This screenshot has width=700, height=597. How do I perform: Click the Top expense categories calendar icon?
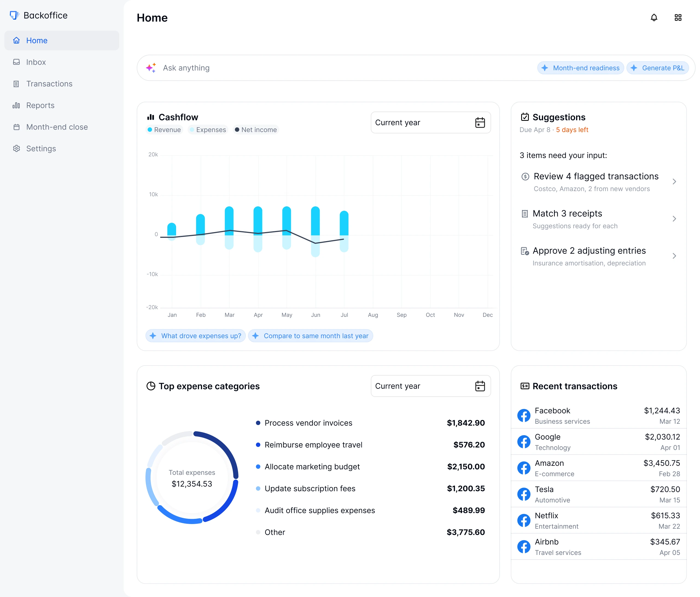coord(480,386)
